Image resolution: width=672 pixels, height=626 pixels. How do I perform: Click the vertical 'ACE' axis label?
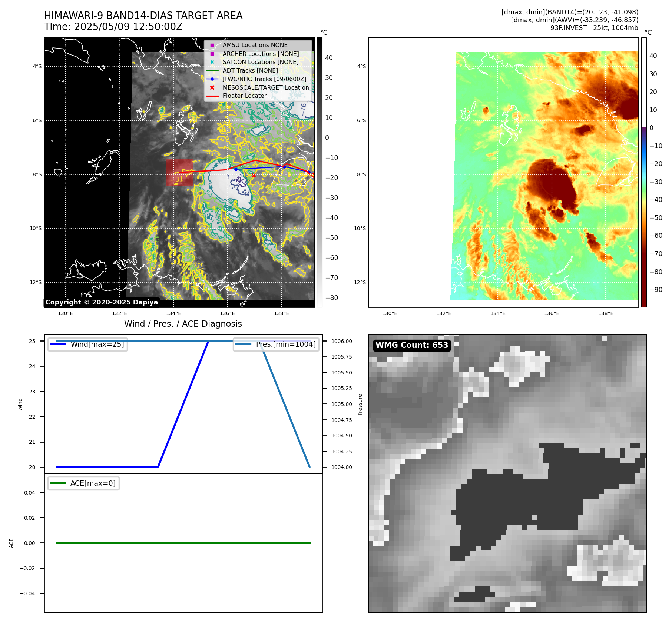click(x=11, y=543)
